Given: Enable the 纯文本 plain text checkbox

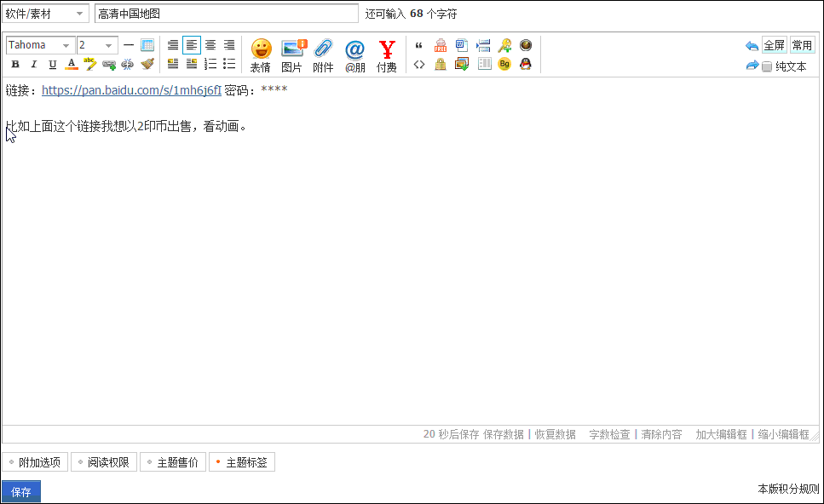Looking at the screenshot, I should tap(767, 66).
